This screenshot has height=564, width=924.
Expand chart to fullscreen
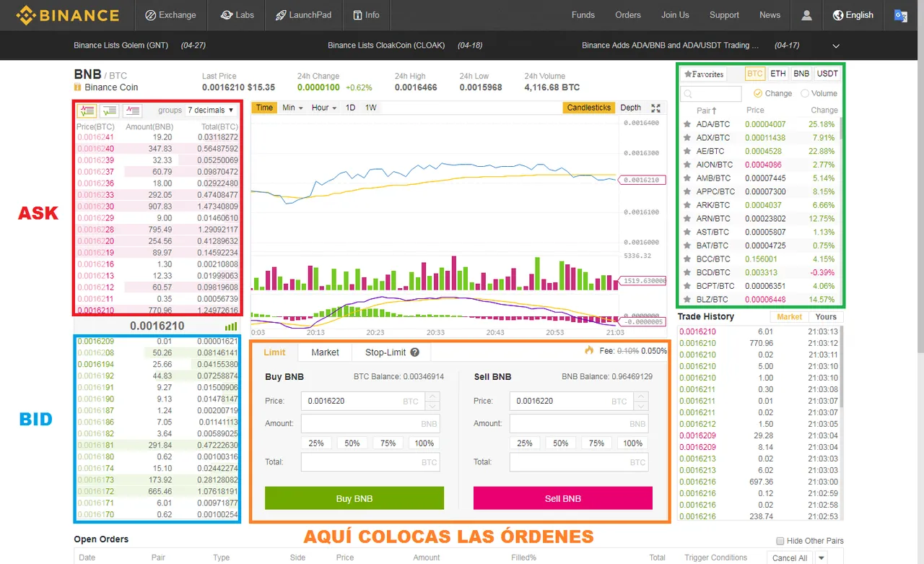pos(655,108)
